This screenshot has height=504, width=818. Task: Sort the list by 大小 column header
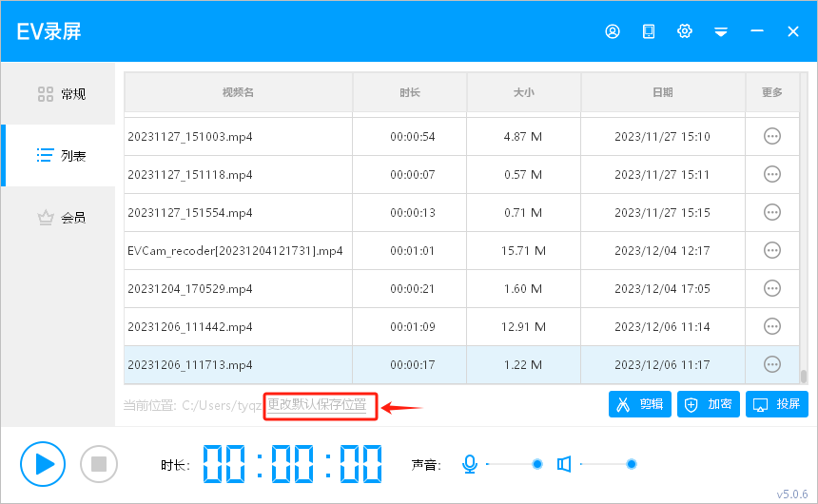[523, 92]
